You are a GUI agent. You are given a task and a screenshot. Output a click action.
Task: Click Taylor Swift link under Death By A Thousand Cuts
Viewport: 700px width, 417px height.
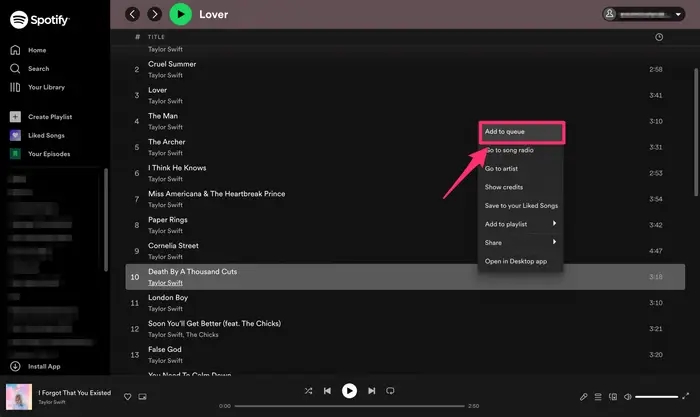[165, 283]
